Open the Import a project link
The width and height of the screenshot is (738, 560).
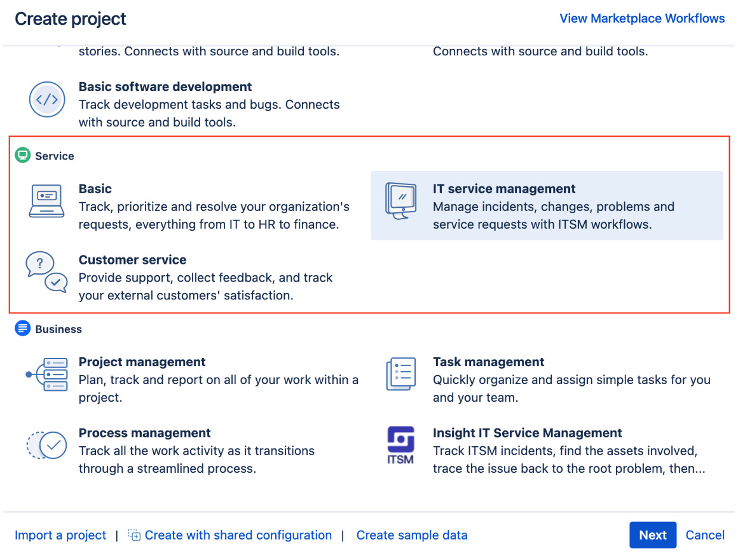60,535
